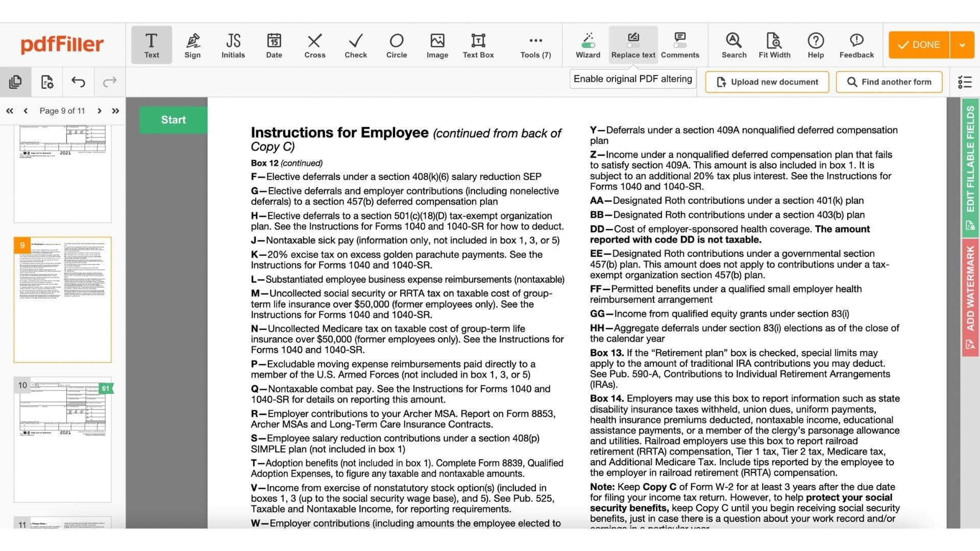The width and height of the screenshot is (980, 551).
Task: Open the fillable fields list panel
Action: coord(965,82)
